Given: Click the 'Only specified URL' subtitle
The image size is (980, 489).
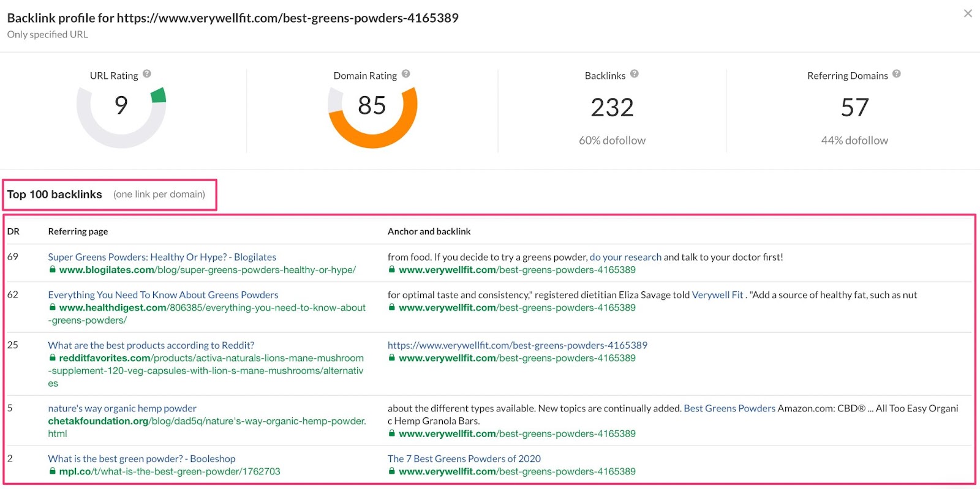Looking at the screenshot, I should 48,34.
